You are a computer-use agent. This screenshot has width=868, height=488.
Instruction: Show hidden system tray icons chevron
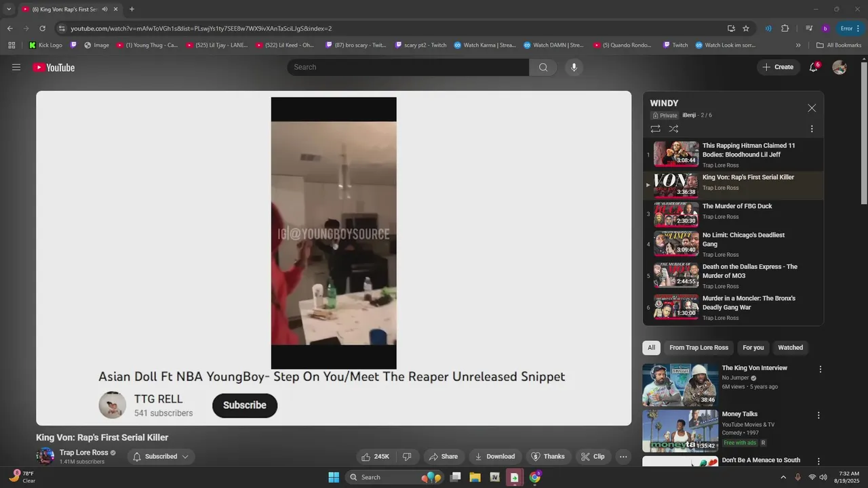[x=783, y=477]
